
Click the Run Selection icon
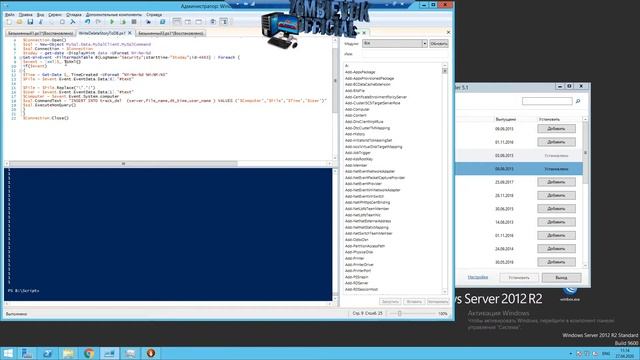123,22
